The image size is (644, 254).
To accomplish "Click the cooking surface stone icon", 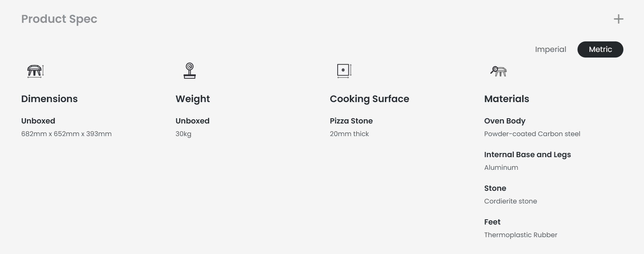I will (344, 71).
